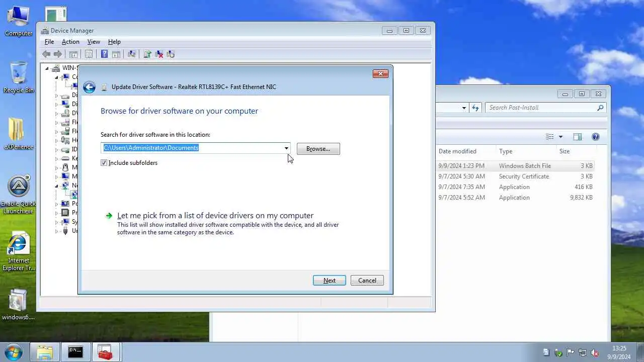
Task: Expand the ID device category node
Action: [x=56, y=149]
